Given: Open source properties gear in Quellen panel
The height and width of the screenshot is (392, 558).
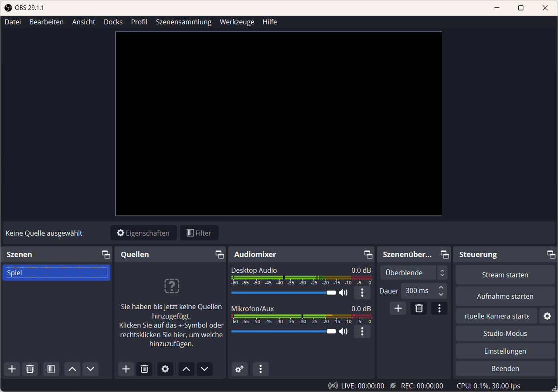Looking at the screenshot, I should click(x=165, y=369).
